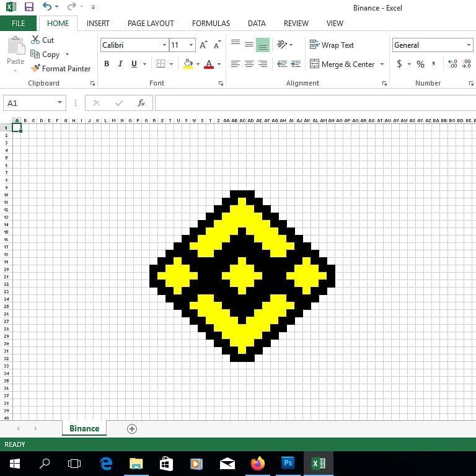Apply yellow Fill Color bucket
This screenshot has width=476, height=476.
188,64
